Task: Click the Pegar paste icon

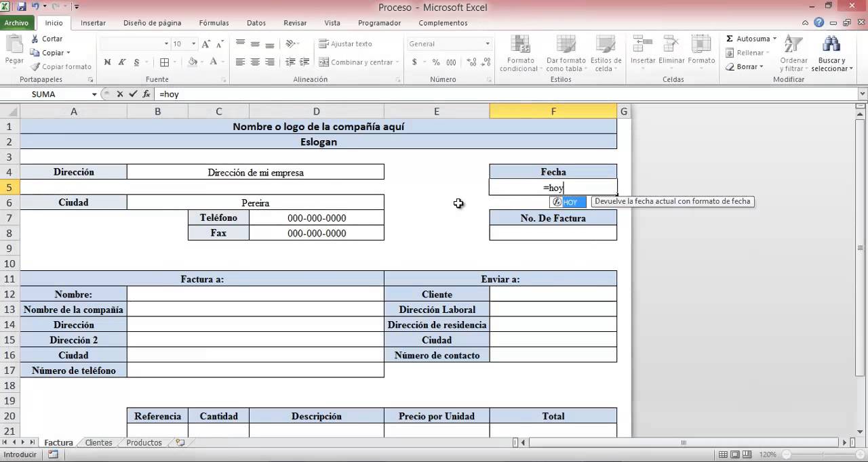Action: [x=14, y=46]
